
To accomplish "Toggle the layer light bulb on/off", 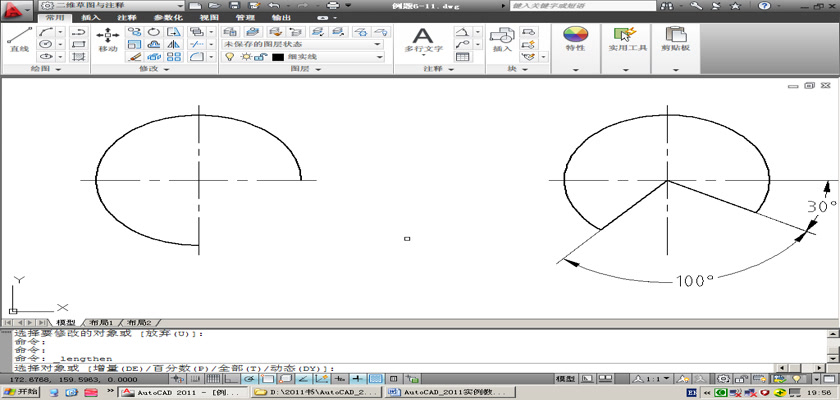I will coord(229,57).
